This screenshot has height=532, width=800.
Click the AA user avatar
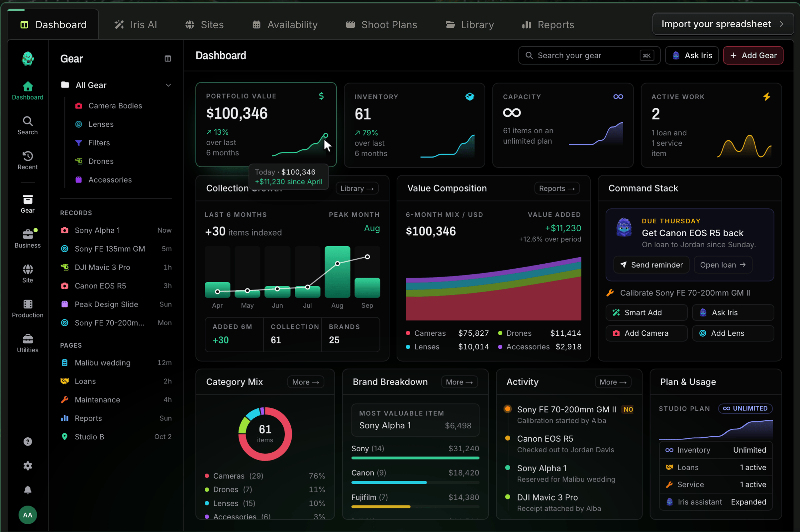(28, 515)
